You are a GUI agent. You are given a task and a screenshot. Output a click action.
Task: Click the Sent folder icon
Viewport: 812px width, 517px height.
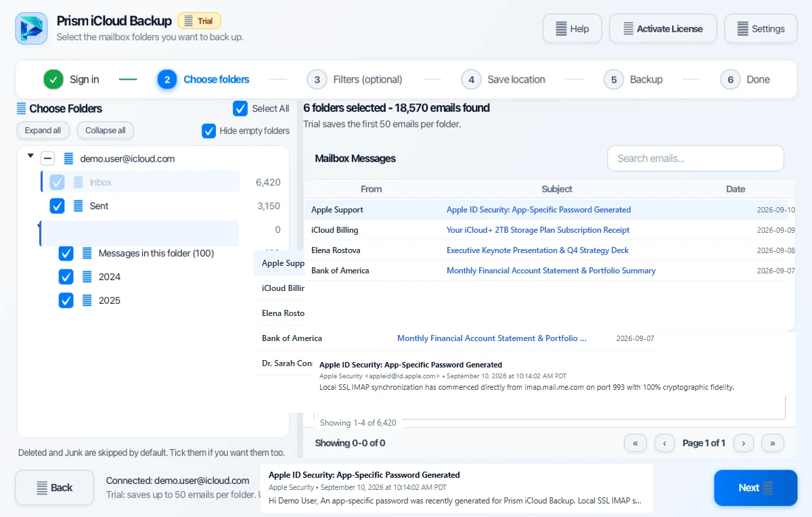78,206
